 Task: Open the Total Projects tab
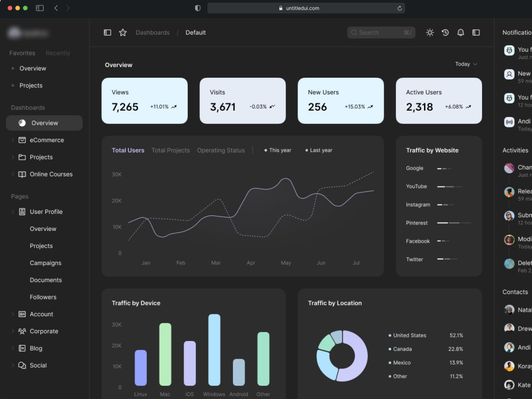pyautogui.click(x=170, y=150)
